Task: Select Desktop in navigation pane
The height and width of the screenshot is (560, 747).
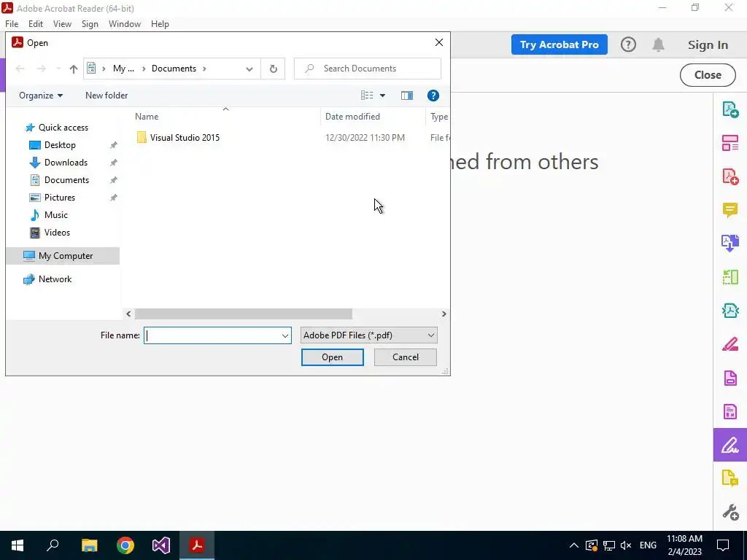Action: tap(60, 145)
